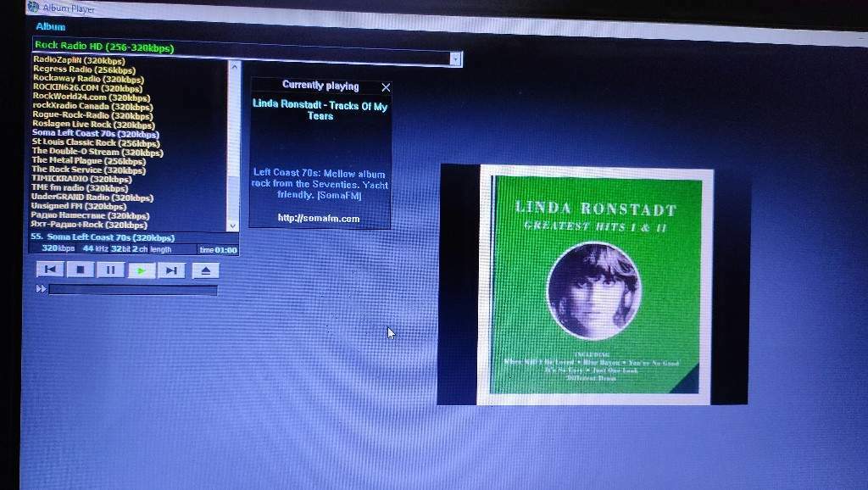This screenshot has width=868, height=490.
Task: Click the Album Player title bar icon
Action: [33, 6]
